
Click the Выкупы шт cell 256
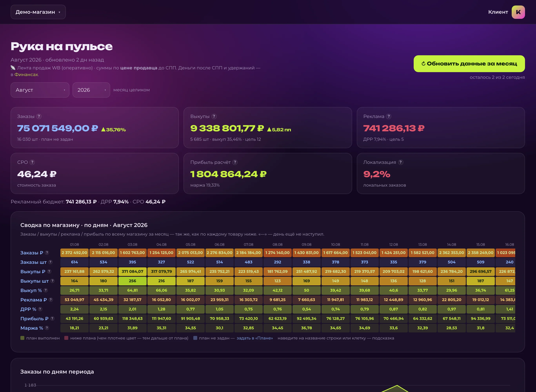point(133,281)
